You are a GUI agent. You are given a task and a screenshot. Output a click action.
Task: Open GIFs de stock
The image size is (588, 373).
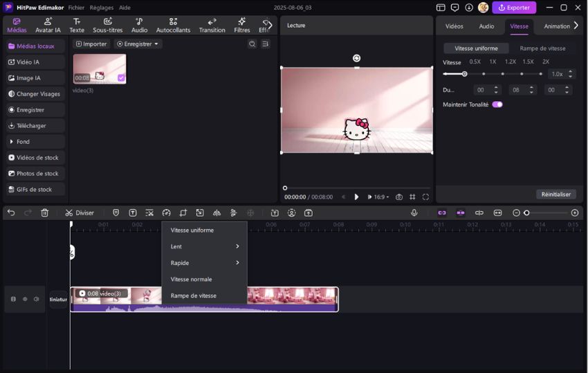click(35, 190)
